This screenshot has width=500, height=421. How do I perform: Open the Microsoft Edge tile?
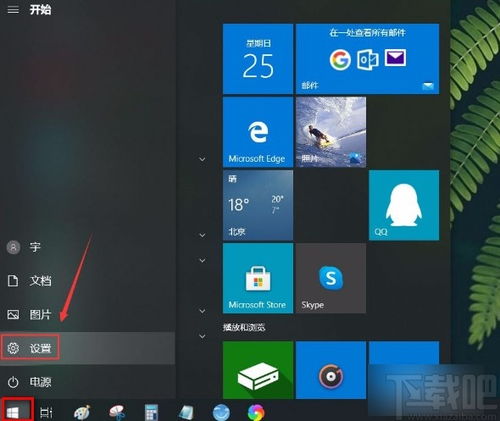[258, 132]
